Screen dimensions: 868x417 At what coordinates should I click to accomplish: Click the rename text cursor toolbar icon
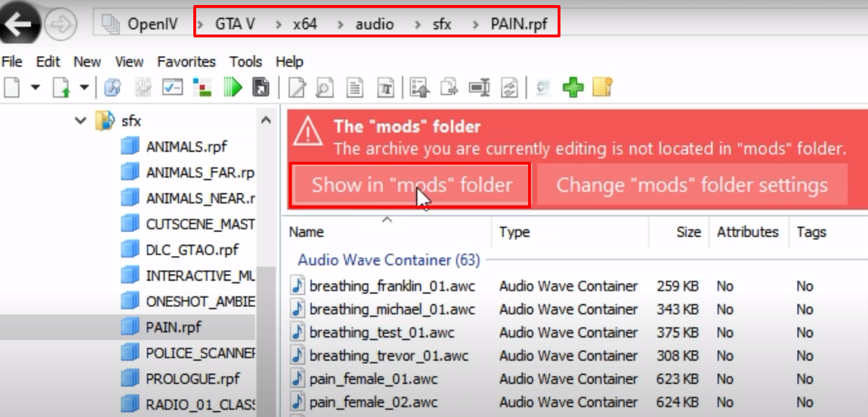coord(479,87)
